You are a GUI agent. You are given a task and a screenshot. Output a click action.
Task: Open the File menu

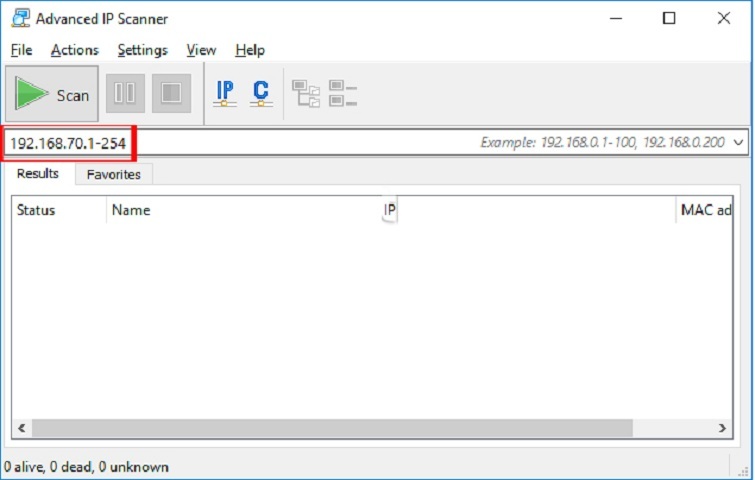(x=21, y=50)
